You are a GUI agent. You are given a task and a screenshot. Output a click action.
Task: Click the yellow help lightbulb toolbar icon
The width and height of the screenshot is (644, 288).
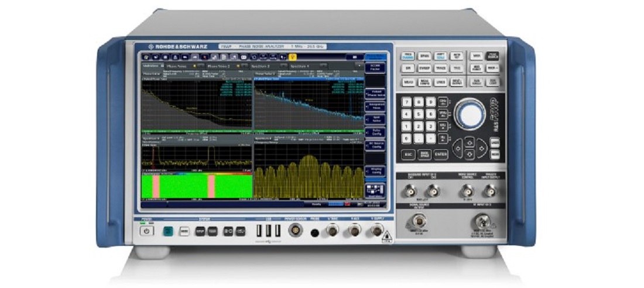(x=293, y=57)
